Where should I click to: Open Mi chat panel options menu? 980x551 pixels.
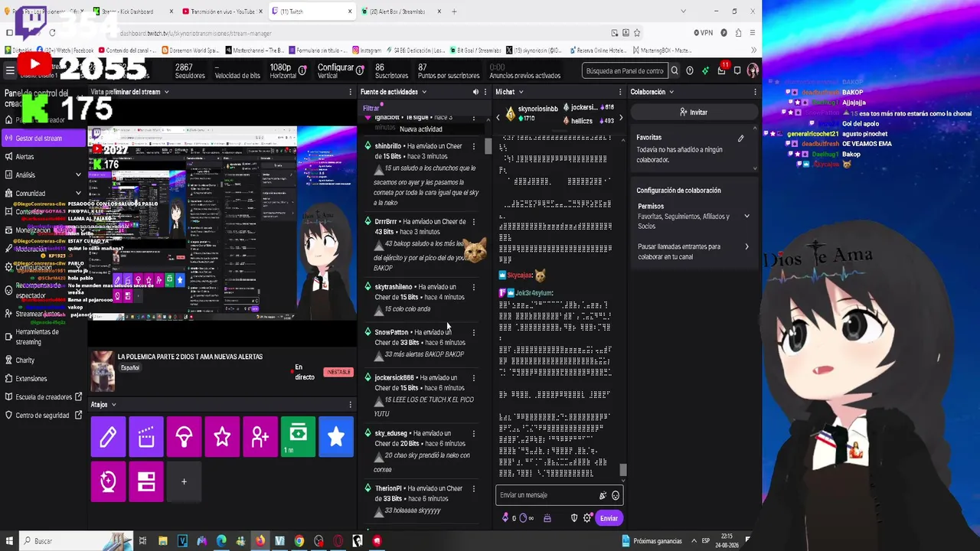coord(622,92)
